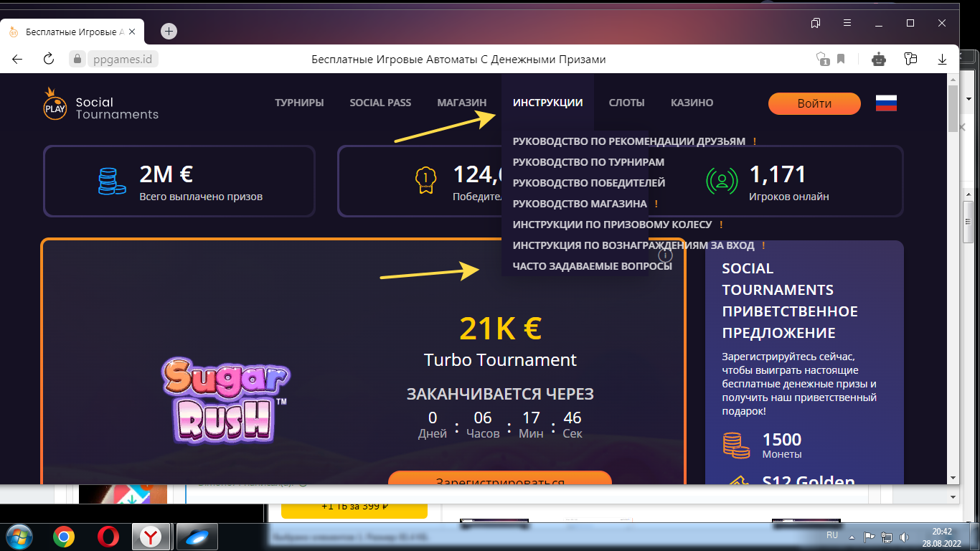This screenshot has width=980, height=551.
Task: Switch to Yandex Browser taskbar button
Action: pos(151,536)
